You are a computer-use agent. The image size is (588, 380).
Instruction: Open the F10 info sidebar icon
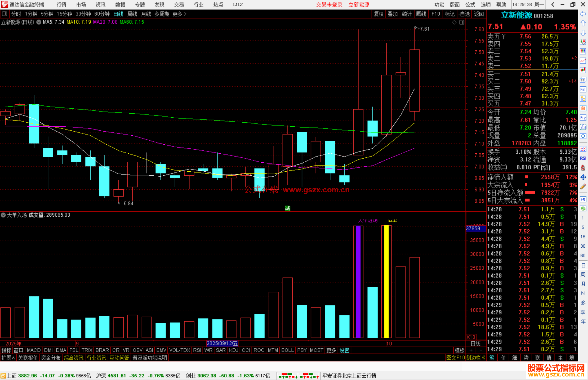pos(583,89)
